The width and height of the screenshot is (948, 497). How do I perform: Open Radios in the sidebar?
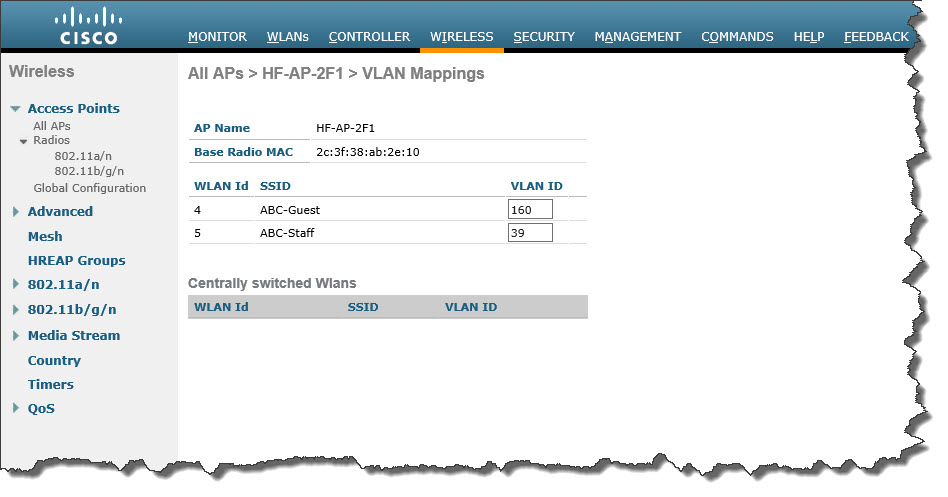click(x=51, y=140)
